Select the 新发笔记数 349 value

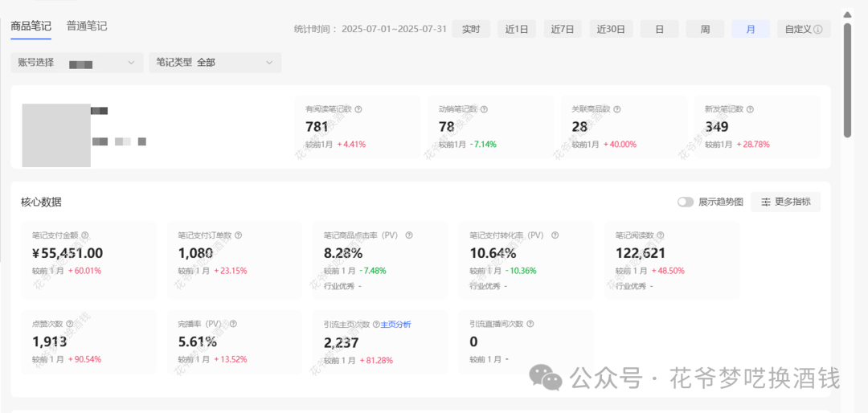coord(716,127)
